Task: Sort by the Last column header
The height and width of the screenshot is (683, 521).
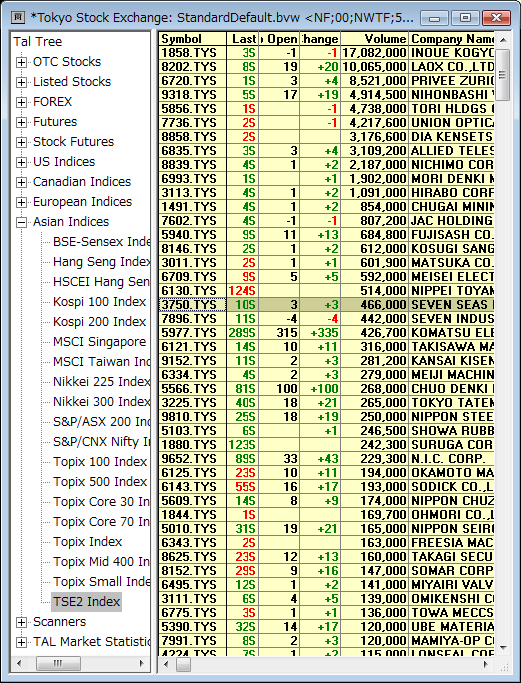Action: [x=243, y=39]
